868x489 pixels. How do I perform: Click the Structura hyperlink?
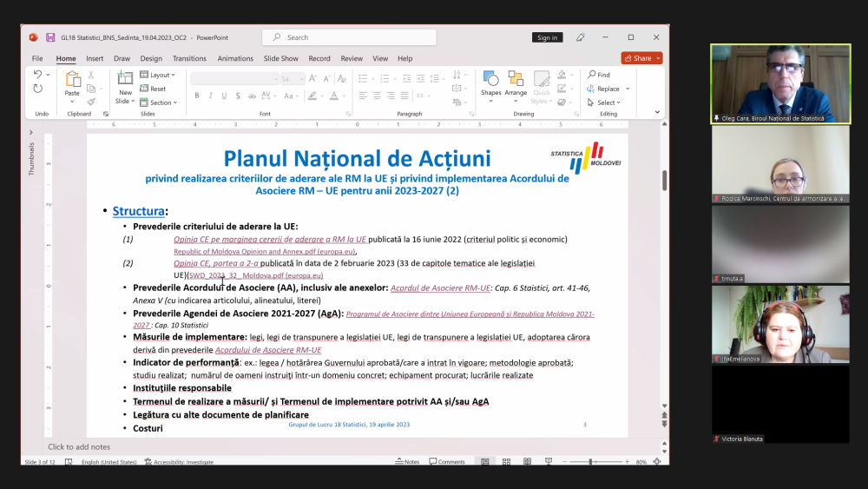[138, 211]
